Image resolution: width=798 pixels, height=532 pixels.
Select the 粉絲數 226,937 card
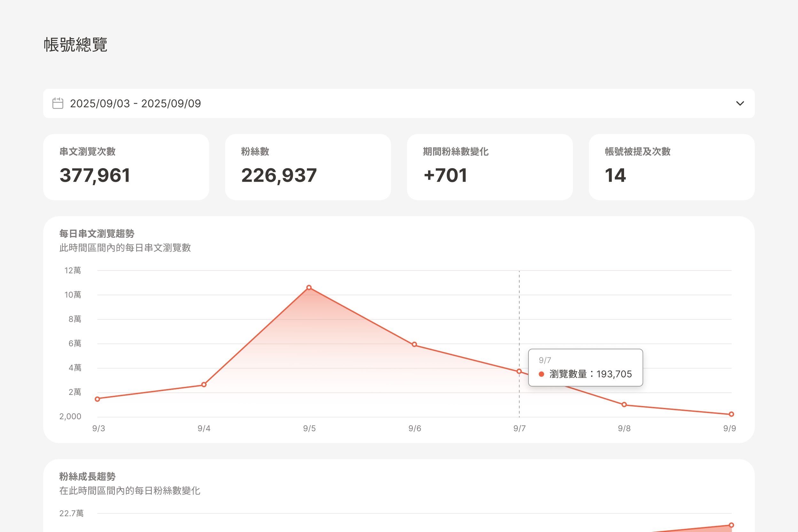tap(308, 167)
